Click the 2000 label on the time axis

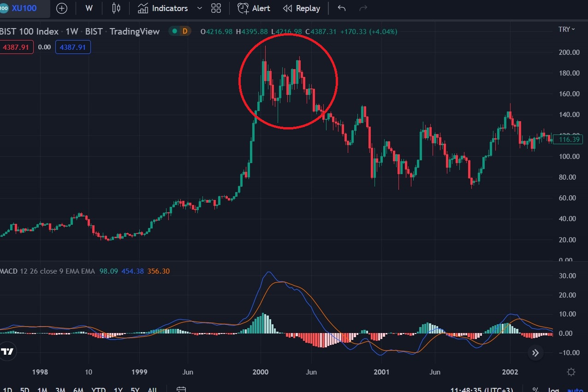[x=261, y=372]
